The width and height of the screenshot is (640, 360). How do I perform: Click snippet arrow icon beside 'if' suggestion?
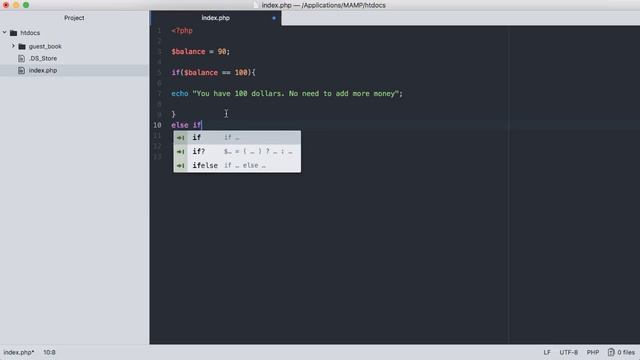[x=180, y=138]
